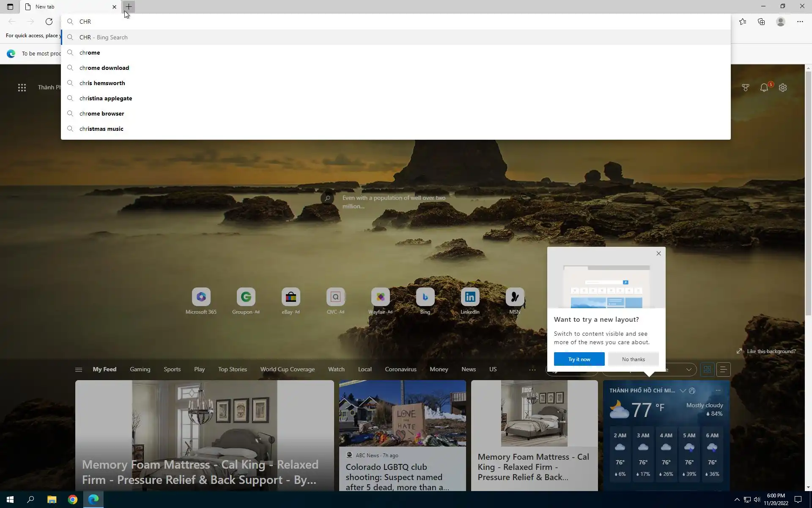Open more feed categories ellipsis
Viewport: 812px width, 508px height.
click(532, 370)
